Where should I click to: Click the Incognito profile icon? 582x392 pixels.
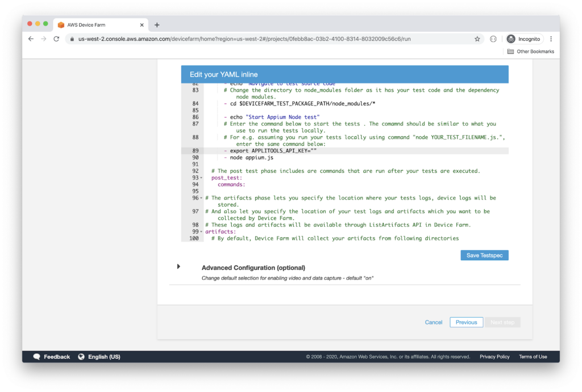pyautogui.click(x=511, y=39)
